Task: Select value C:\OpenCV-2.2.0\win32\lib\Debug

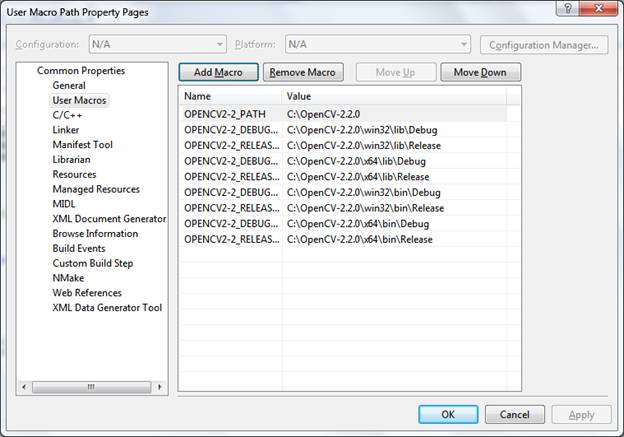Action: (362, 130)
